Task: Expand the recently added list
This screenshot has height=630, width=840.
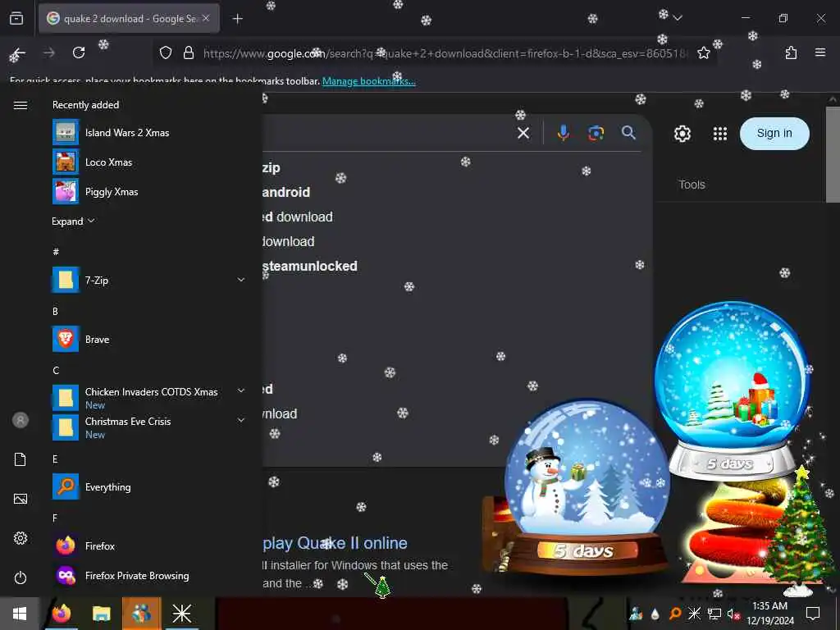Action: tap(73, 221)
